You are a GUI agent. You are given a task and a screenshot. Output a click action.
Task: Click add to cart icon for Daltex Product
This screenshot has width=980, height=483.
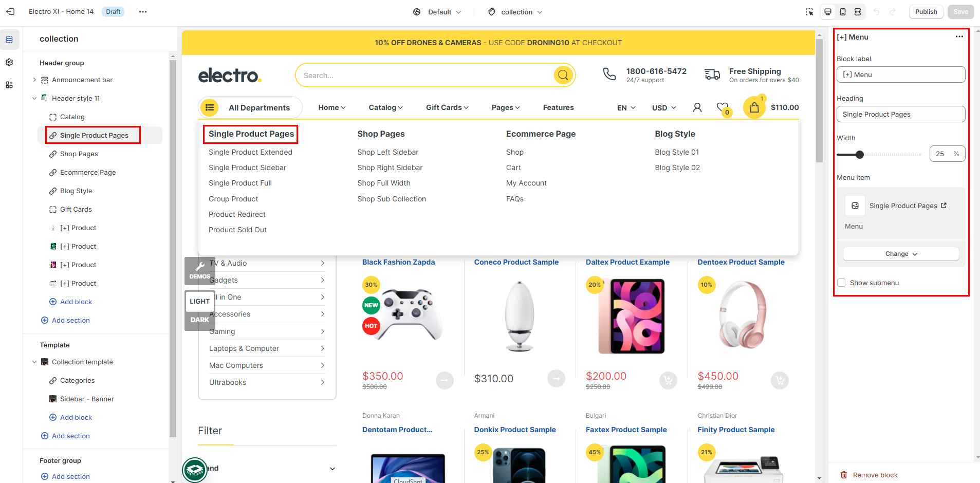pyautogui.click(x=668, y=380)
